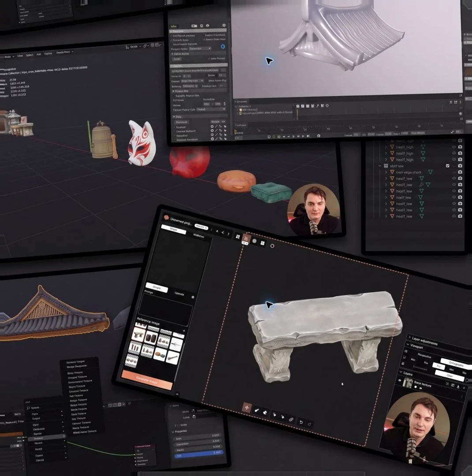Open prompt settings gear beside Upscale
Image resolution: width=472 pixels, height=476 pixels.
(x=193, y=297)
